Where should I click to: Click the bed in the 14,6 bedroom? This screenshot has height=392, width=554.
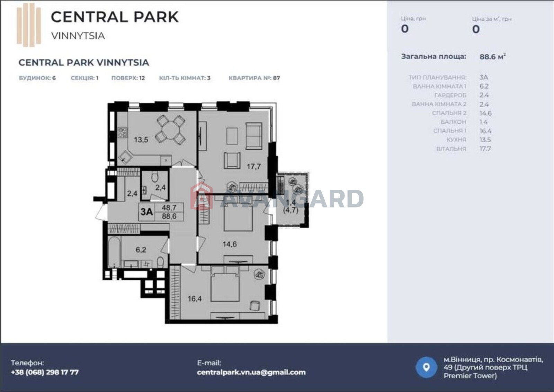click(238, 217)
